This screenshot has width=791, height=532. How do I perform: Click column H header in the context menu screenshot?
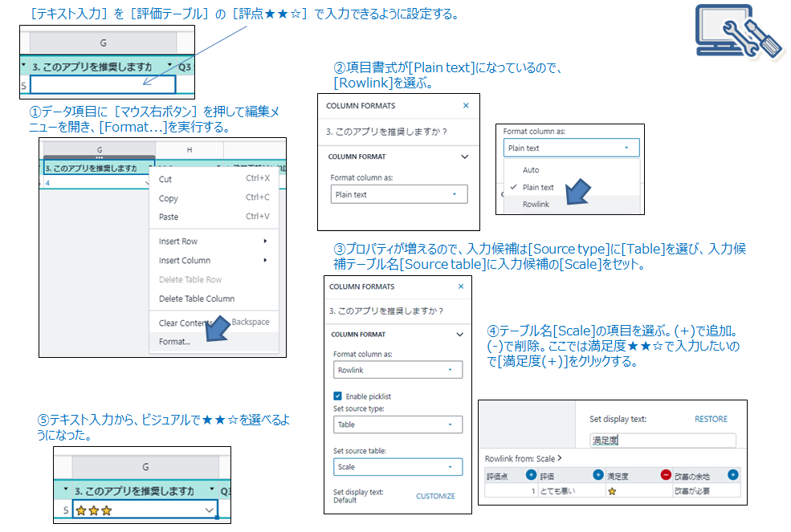(x=190, y=150)
